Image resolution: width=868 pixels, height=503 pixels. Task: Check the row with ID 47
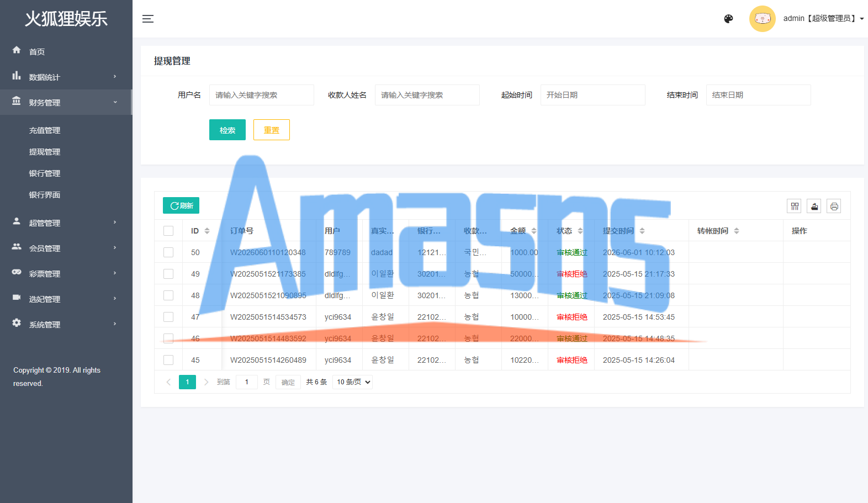pos(168,317)
